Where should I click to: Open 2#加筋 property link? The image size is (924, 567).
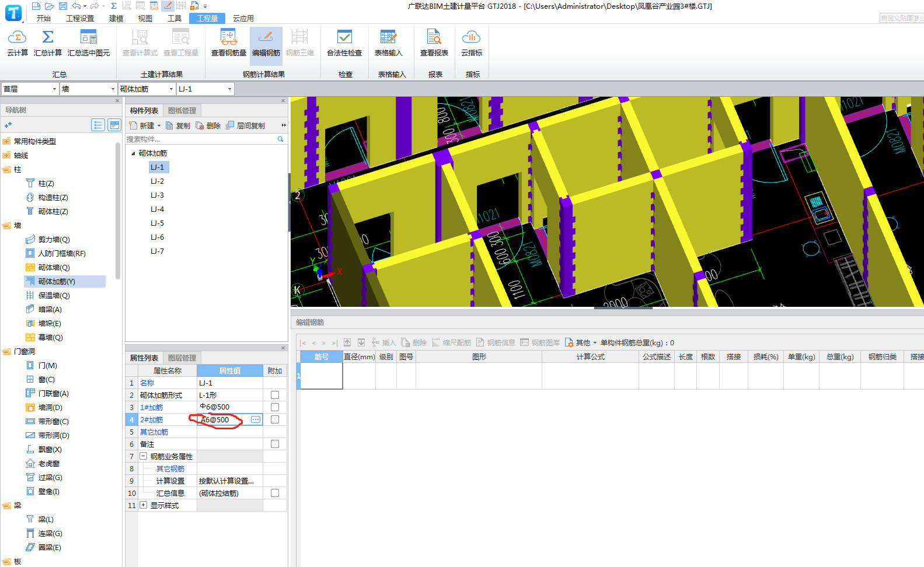[x=152, y=419]
